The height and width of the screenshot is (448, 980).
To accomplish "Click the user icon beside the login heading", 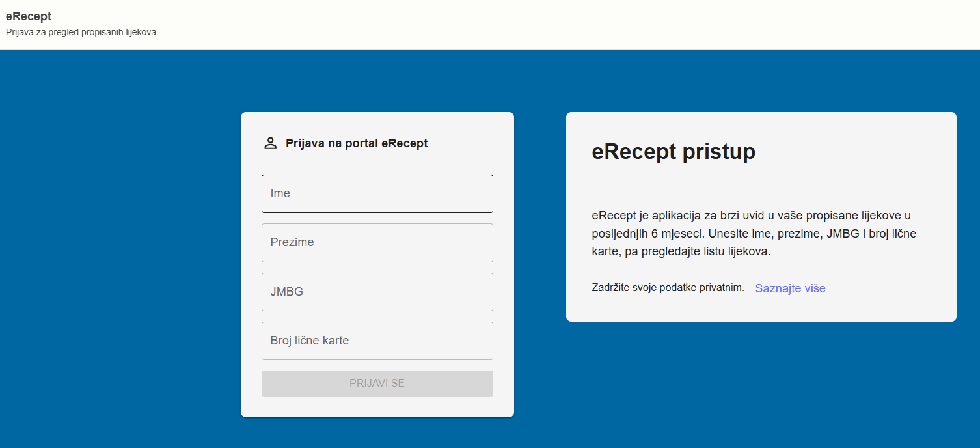I will [x=270, y=143].
